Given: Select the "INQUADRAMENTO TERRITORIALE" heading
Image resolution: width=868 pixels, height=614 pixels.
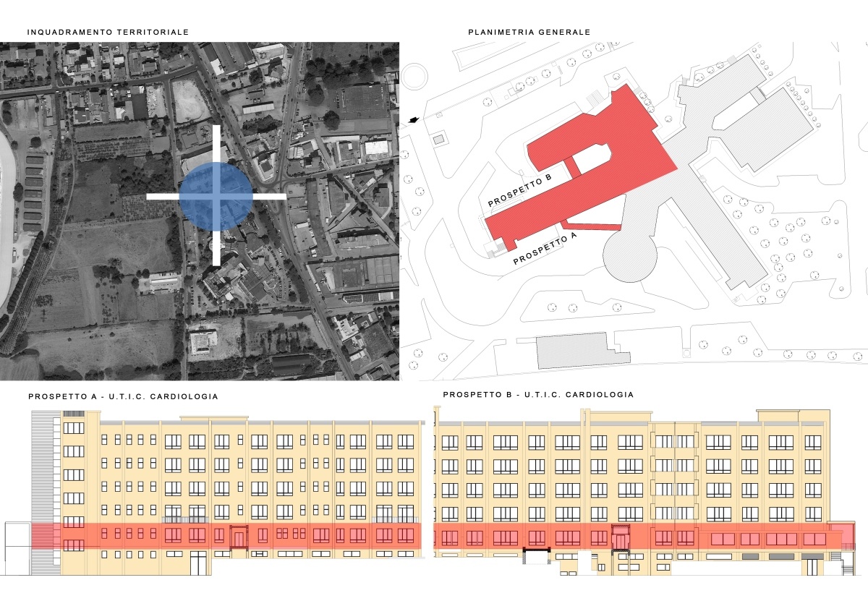Looking at the screenshot, I should (x=108, y=33).
